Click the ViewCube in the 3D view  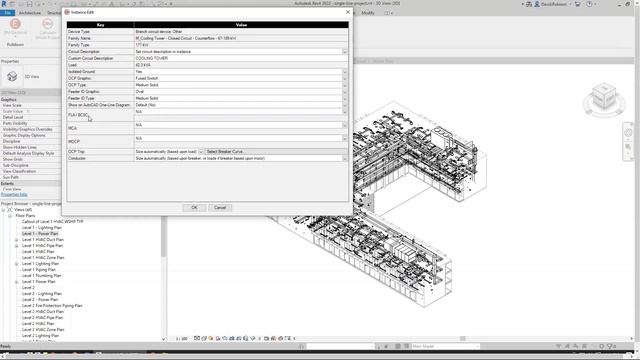click(604, 97)
